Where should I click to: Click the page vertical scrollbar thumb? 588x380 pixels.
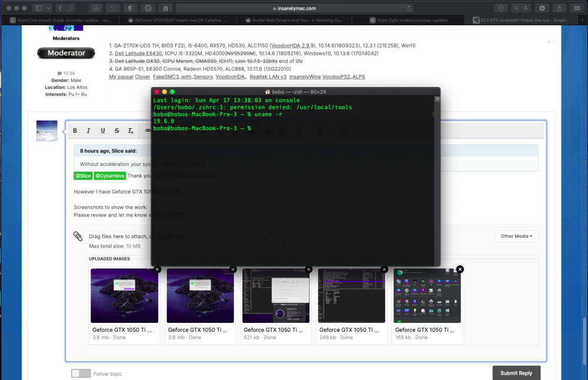pyautogui.click(x=584, y=341)
